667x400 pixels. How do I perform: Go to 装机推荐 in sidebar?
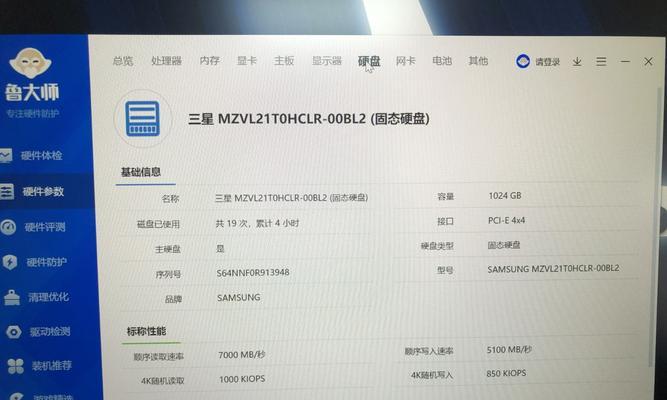pos(52,366)
